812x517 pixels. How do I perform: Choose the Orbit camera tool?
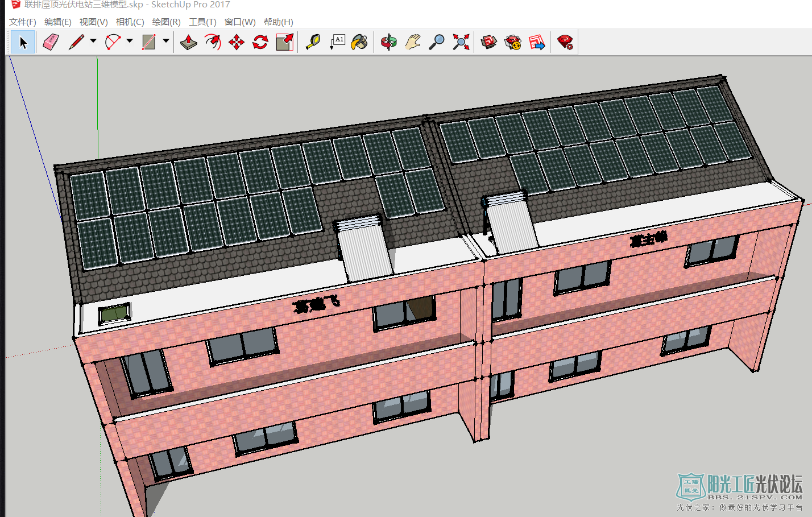(x=389, y=42)
